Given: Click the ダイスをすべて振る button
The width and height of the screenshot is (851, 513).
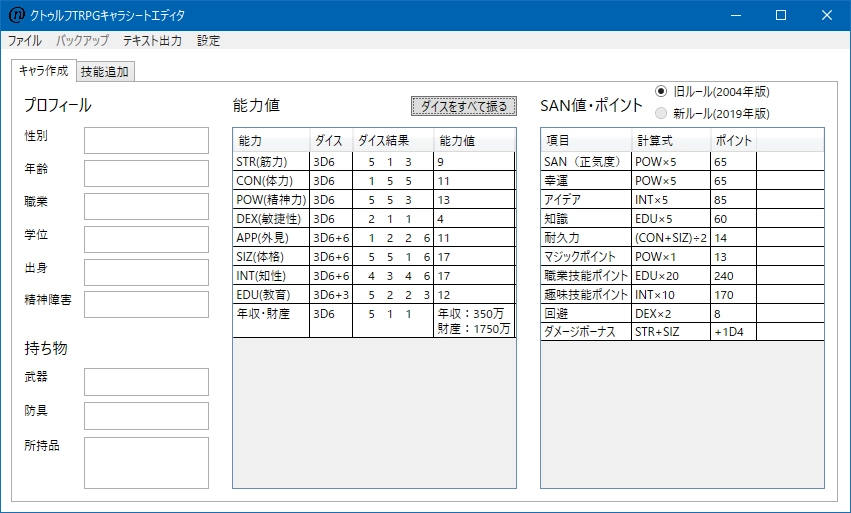Looking at the screenshot, I should (x=464, y=106).
